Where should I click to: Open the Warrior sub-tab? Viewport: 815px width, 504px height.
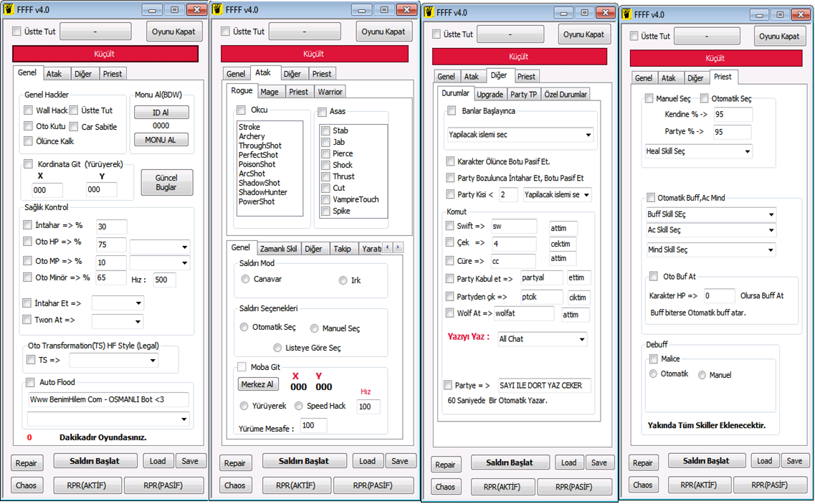[330, 92]
